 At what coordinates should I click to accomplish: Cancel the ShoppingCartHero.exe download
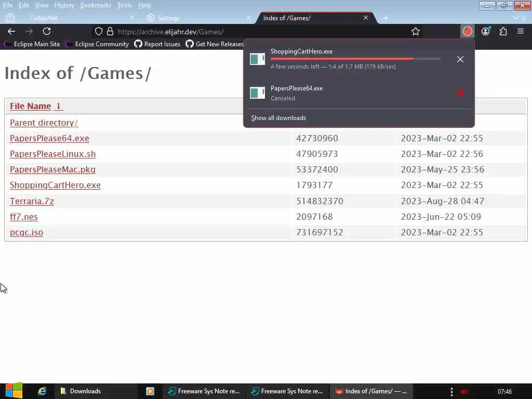[460, 59]
